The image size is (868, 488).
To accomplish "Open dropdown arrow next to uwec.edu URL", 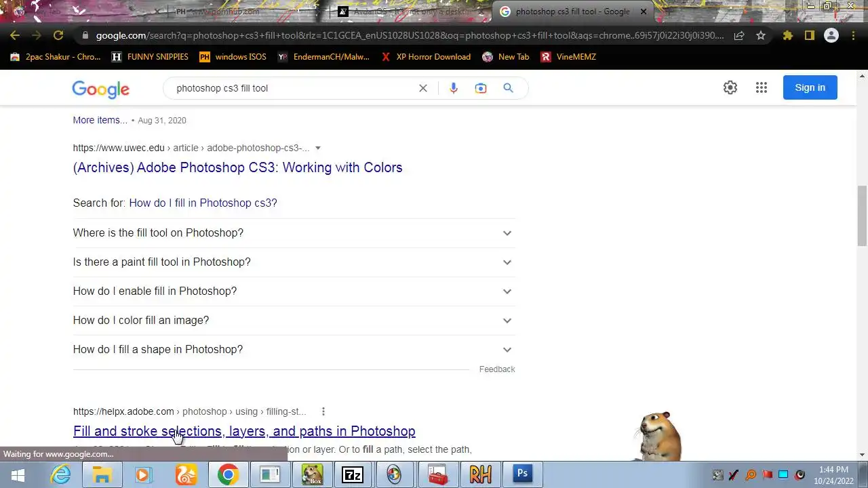I will 317,148.
